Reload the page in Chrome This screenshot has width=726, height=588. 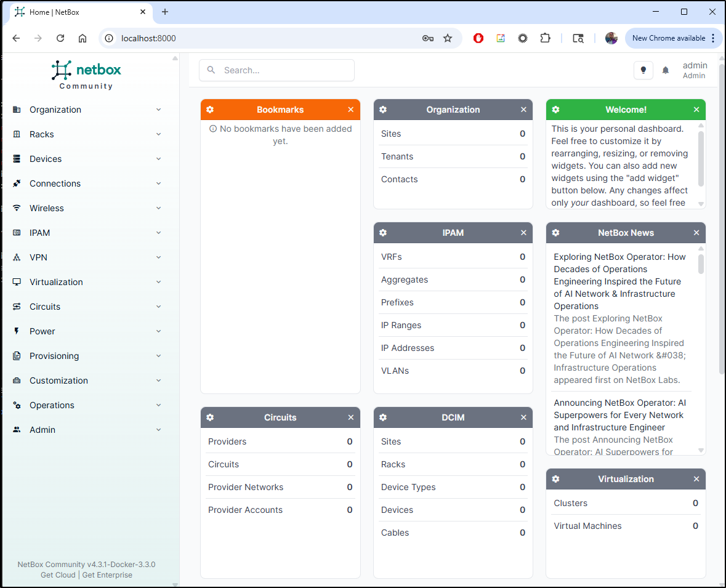(x=60, y=38)
